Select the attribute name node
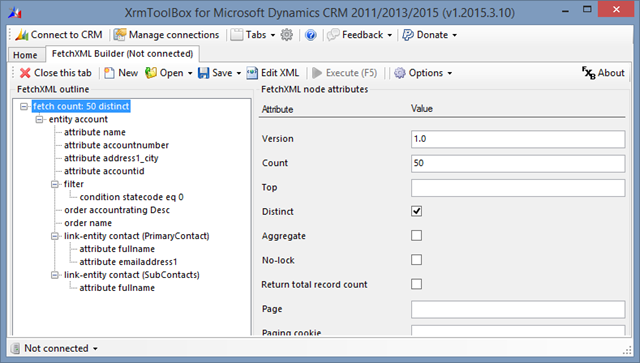The image size is (640, 363). pyautogui.click(x=95, y=132)
